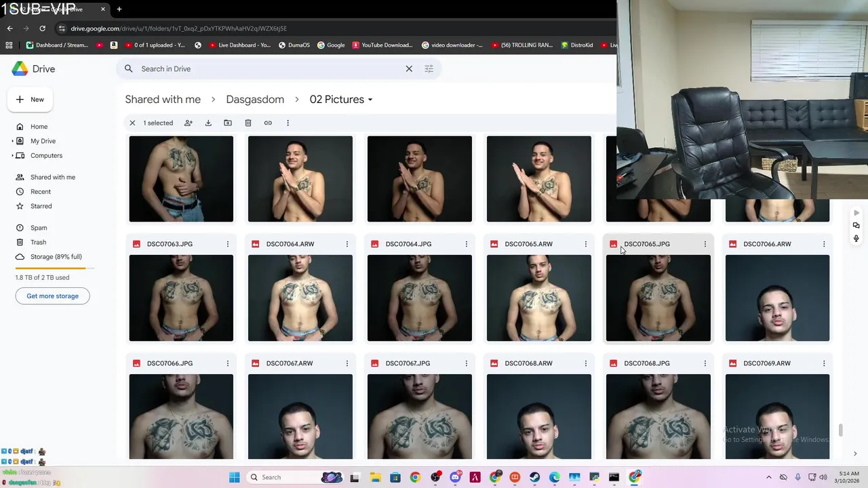Open the search options filter icon
This screenshot has height=488, width=868.
[x=429, y=68]
